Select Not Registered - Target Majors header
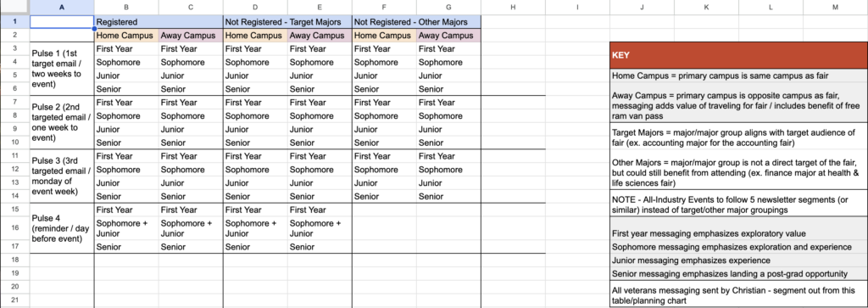The image size is (868, 308). [288, 22]
